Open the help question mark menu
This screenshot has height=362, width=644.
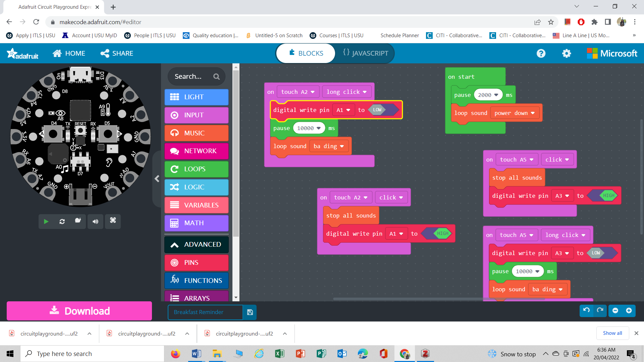click(541, 53)
